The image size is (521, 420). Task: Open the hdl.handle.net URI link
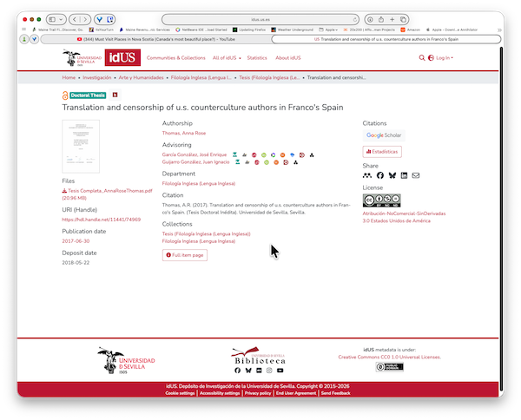pos(102,220)
